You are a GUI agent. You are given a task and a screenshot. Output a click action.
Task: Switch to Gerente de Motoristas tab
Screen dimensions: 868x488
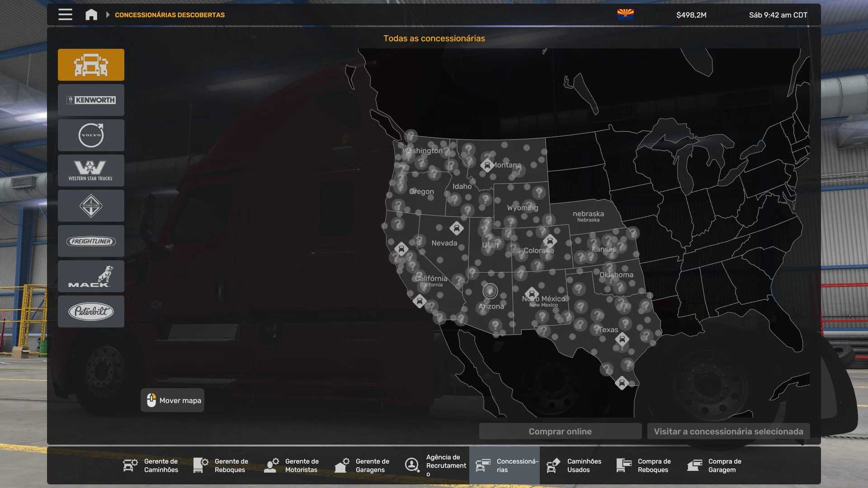pyautogui.click(x=292, y=465)
